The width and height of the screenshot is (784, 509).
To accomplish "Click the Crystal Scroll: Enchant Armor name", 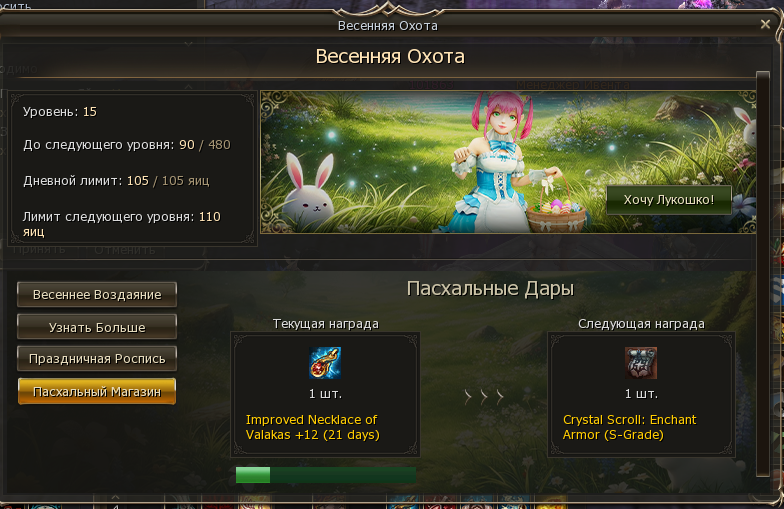I will [629, 427].
